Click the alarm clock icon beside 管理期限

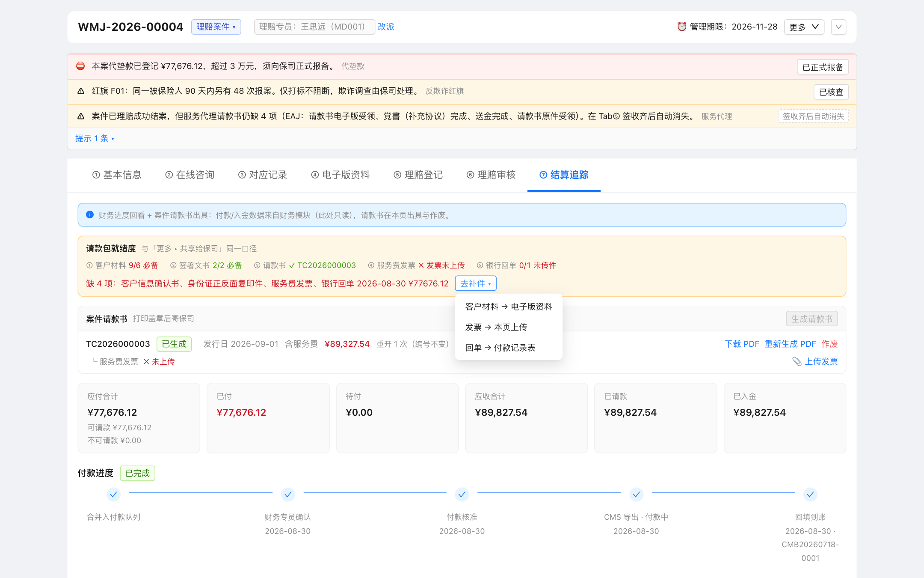click(x=682, y=27)
